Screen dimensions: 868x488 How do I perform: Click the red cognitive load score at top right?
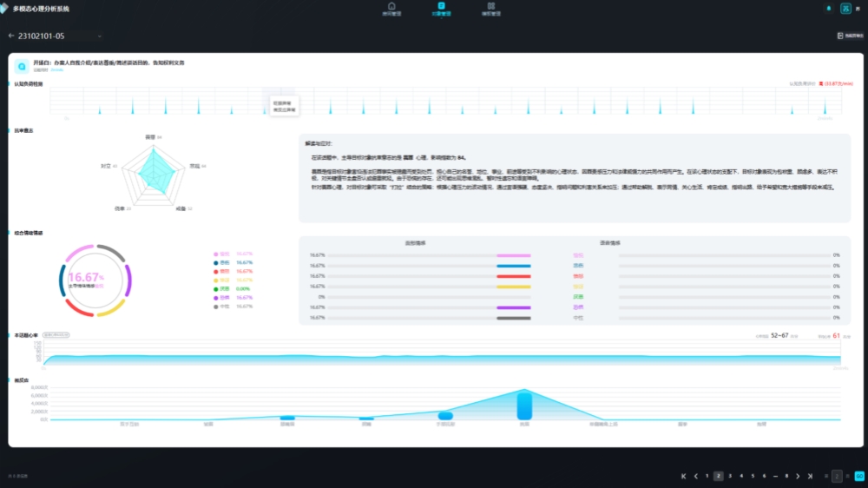point(836,84)
